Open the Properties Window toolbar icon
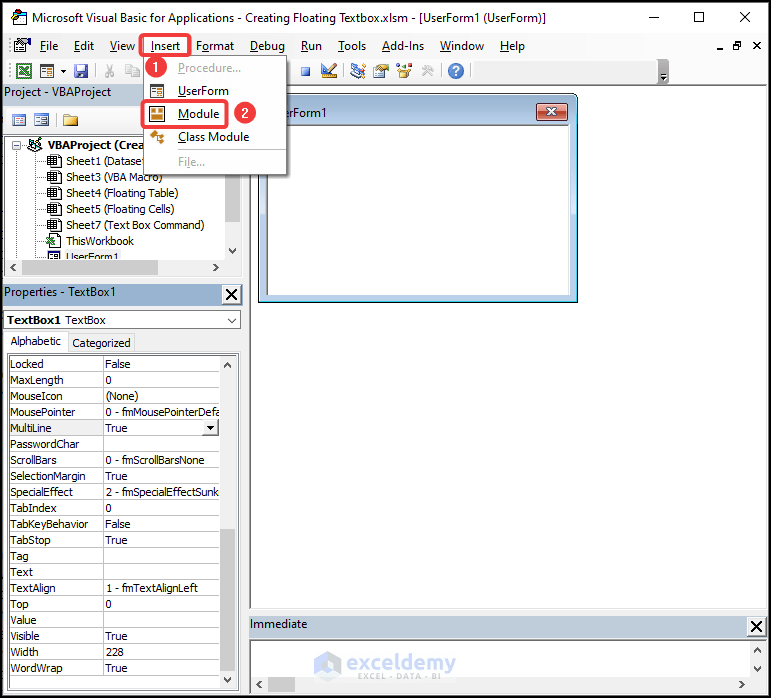 (381, 71)
